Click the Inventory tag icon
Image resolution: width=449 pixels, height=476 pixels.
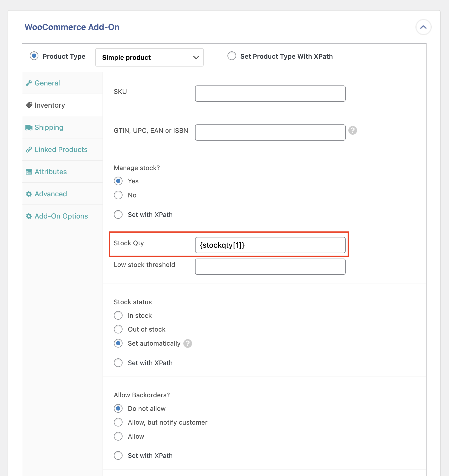[29, 105]
